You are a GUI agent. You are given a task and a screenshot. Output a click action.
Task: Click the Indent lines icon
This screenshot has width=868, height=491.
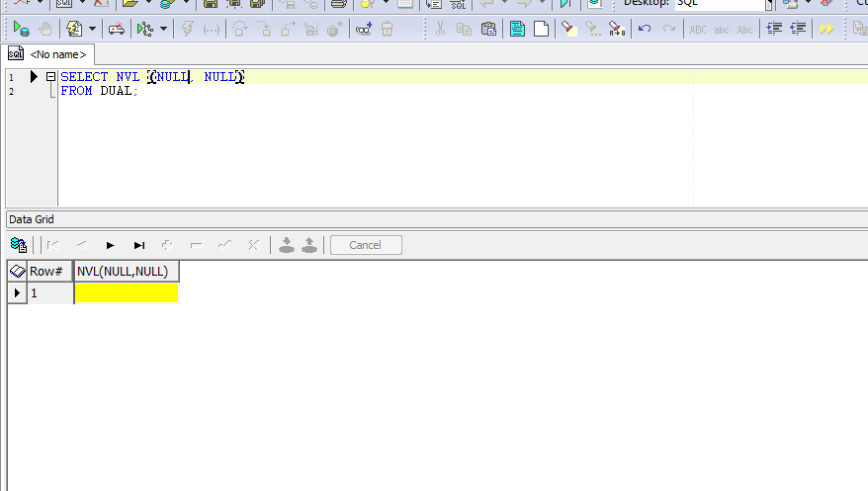pyautogui.click(x=774, y=29)
